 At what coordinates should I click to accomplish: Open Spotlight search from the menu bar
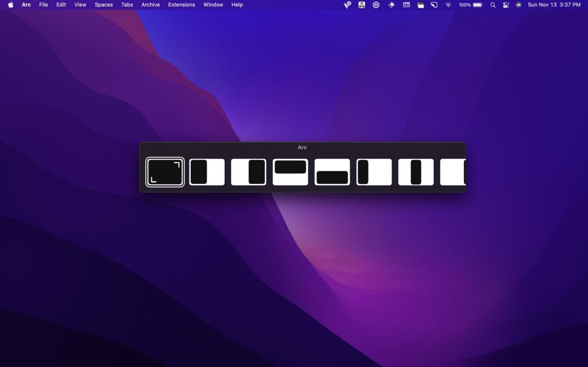(493, 5)
